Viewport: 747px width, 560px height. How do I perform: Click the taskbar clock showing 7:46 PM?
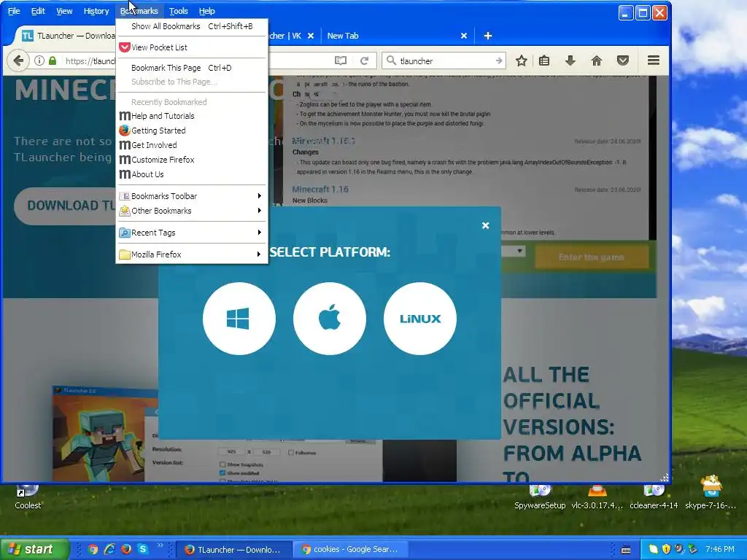coord(720,549)
